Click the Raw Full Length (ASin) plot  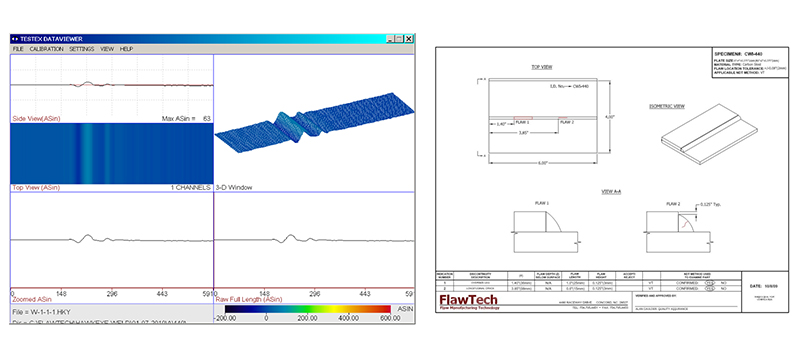pyautogui.click(x=313, y=240)
